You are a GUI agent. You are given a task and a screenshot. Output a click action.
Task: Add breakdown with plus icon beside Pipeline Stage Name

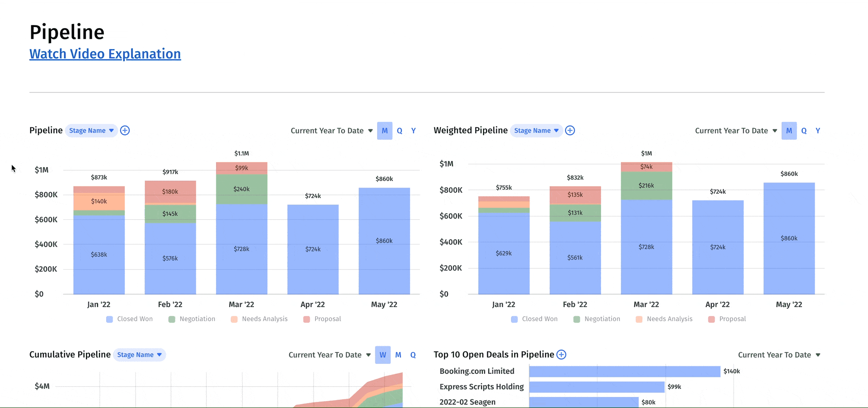(x=125, y=131)
